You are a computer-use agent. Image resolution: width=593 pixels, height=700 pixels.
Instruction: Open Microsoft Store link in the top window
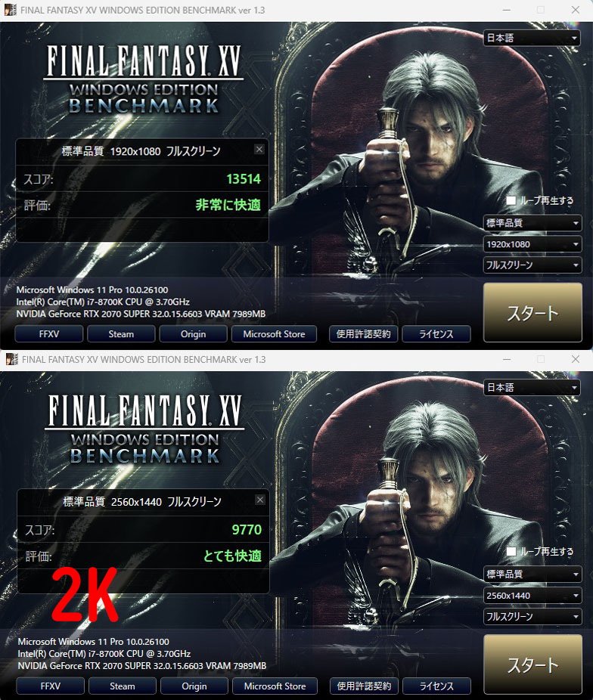tap(274, 334)
